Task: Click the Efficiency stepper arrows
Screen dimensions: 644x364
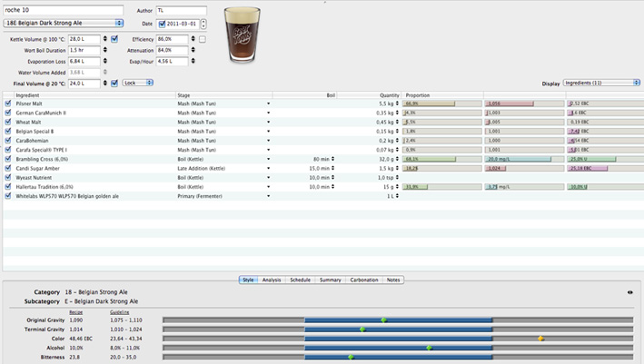Action: coord(193,40)
